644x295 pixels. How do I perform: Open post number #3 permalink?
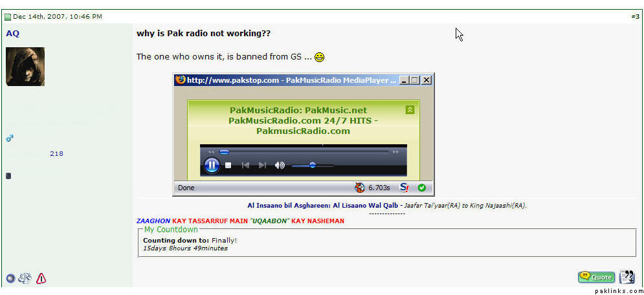click(x=634, y=16)
